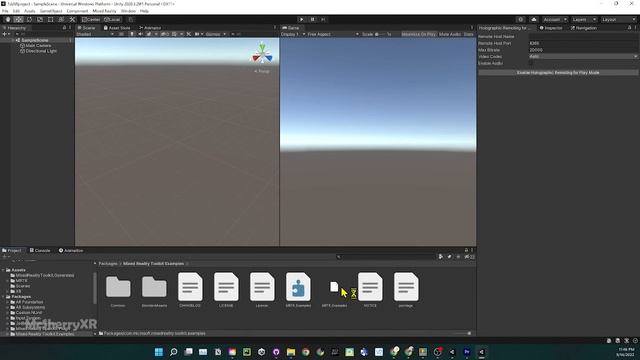Viewport: 640px width, 360px height.
Task: Open the Component menu
Action: click(x=77, y=11)
